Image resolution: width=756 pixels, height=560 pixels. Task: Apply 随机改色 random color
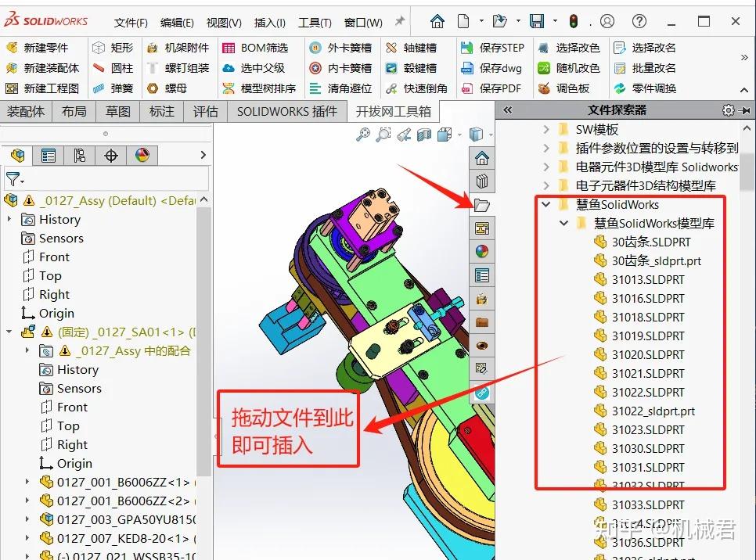568,68
